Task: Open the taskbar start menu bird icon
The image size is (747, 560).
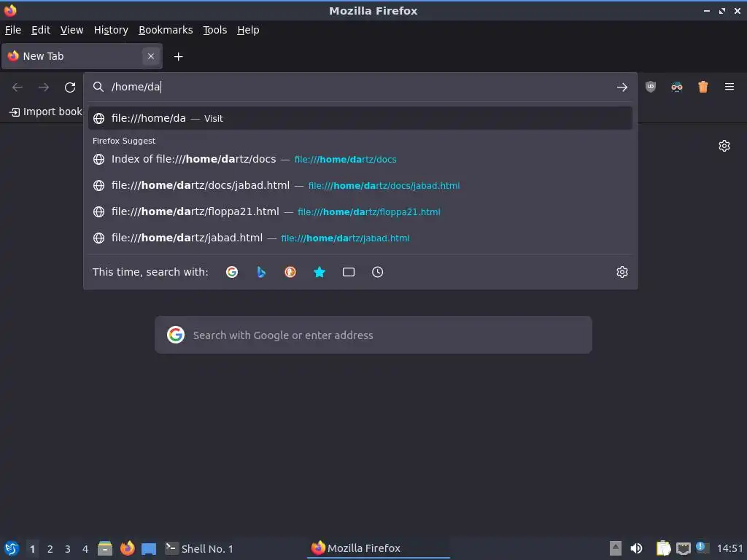Action: [12, 548]
